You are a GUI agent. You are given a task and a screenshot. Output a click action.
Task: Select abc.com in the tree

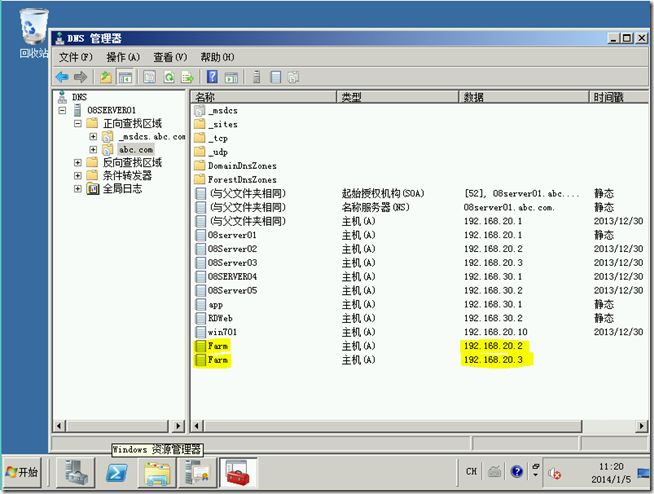136,149
